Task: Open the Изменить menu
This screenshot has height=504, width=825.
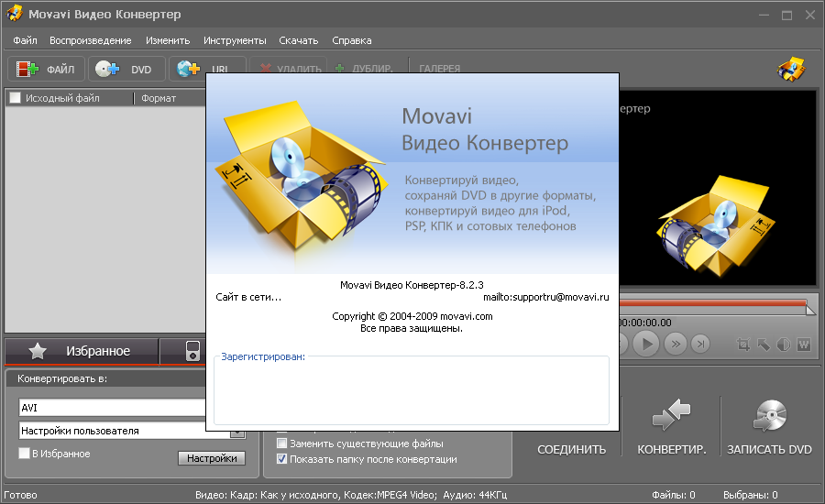Action: 168,40
